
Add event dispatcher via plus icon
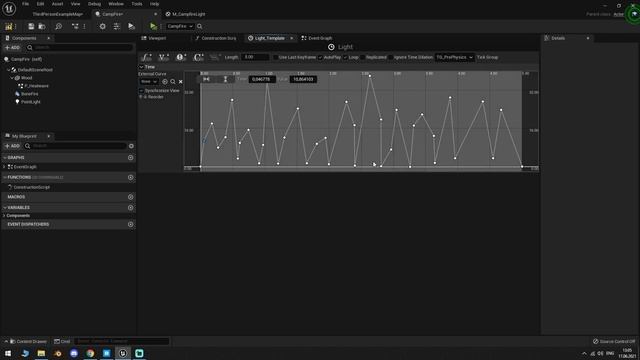coord(131,224)
